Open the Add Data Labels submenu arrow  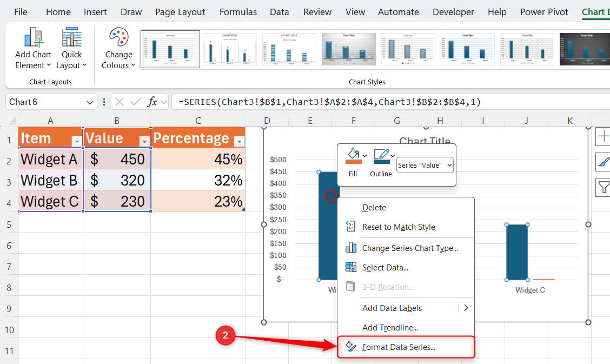point(466,308)
